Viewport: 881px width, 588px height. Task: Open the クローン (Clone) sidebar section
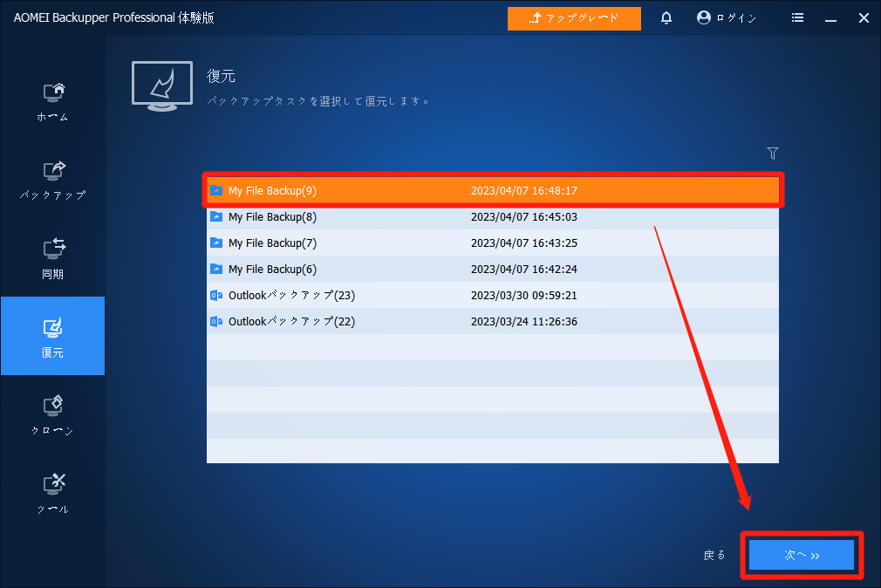(x=53, y=415)
